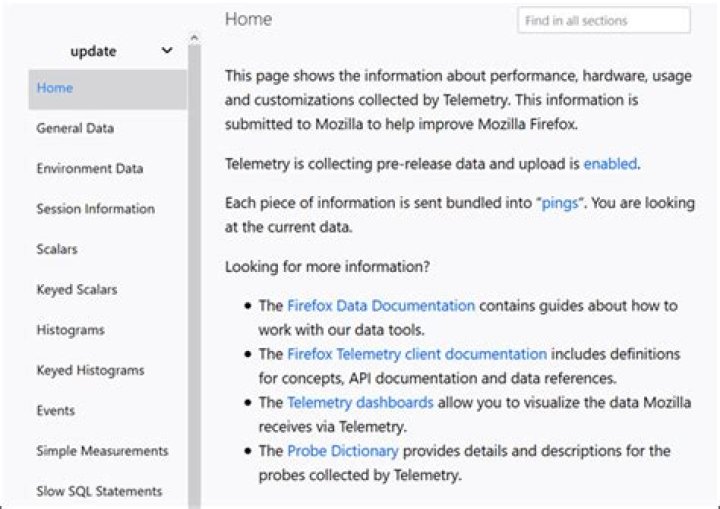The width and height of the screenshot is (720, 509).
Task: Open the Scalars section
Action: pos(57,249)
